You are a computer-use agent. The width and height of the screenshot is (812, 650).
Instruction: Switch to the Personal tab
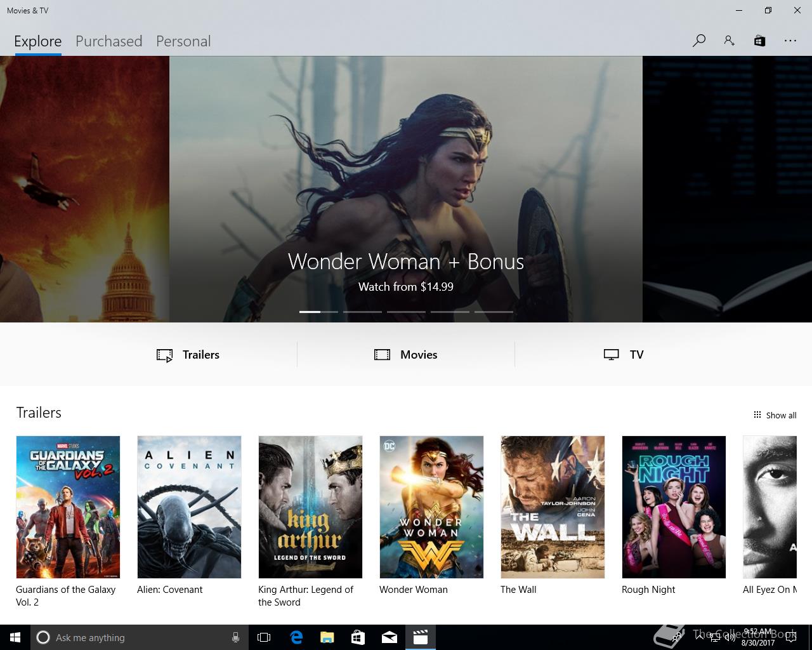[183, 41]
